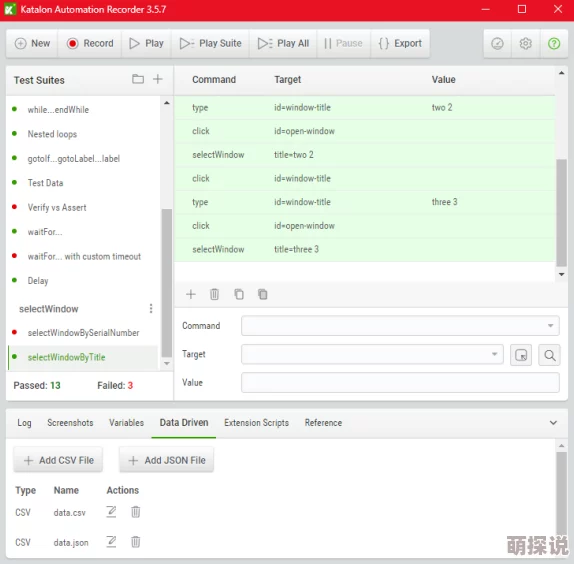Screen dimensions: 574x564
Task: Select the selectWindow test suite
Action: 49,309
